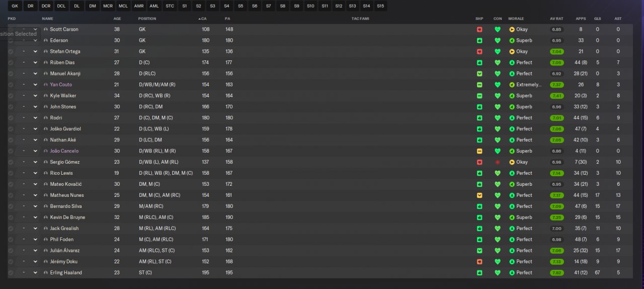Click Erling Haaland's 7.82 rating badge

[556, 272]
